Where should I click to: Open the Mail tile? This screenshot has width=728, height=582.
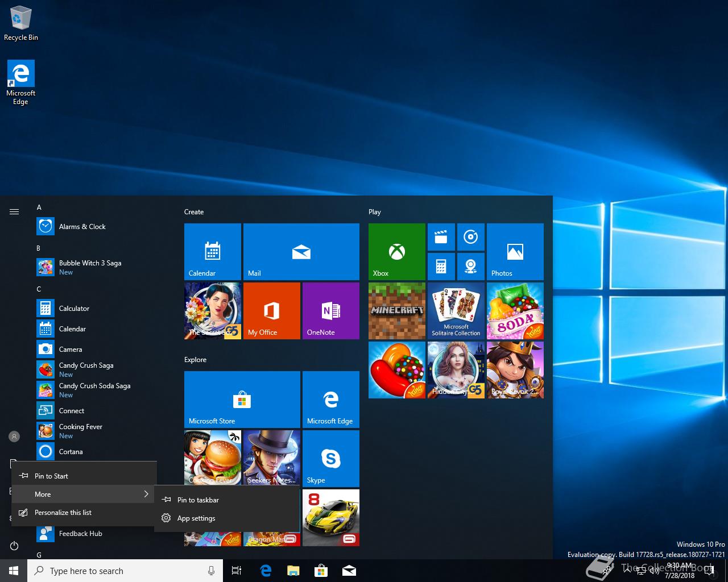301,252
